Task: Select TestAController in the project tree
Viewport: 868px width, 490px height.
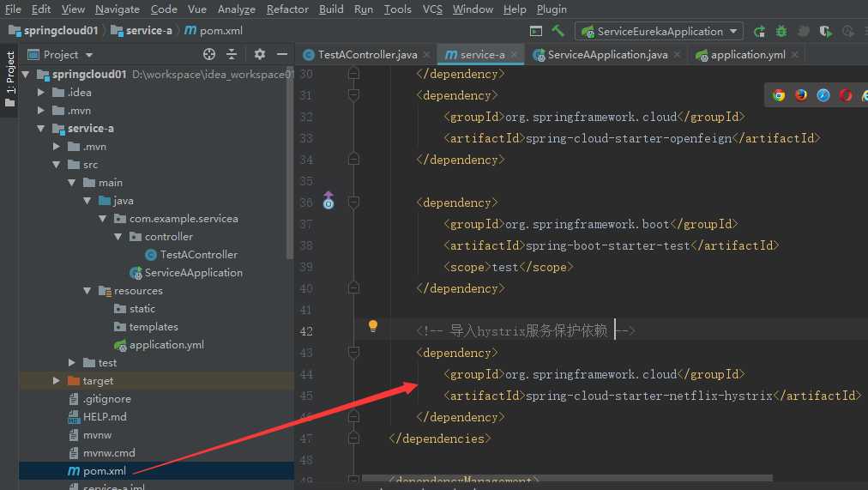Action: coord(199,255)
